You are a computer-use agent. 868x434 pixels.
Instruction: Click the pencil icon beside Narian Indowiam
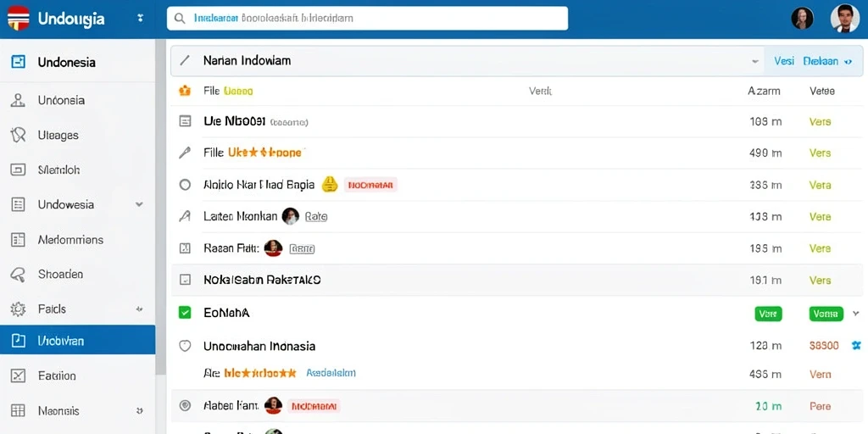(185, 60)
